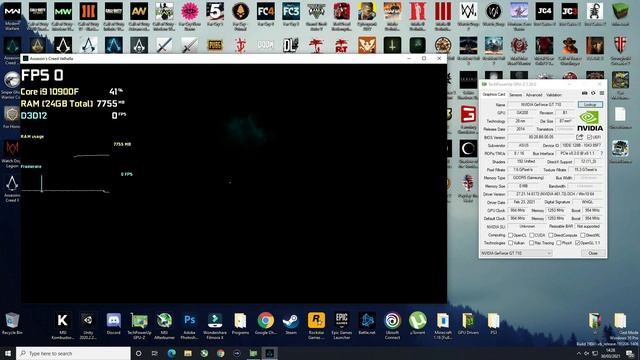This screenshot has height=360, width=640.
Task: Open Battle.net desktop shortcut
Action: pyautogui.click(x=367, y=321)
